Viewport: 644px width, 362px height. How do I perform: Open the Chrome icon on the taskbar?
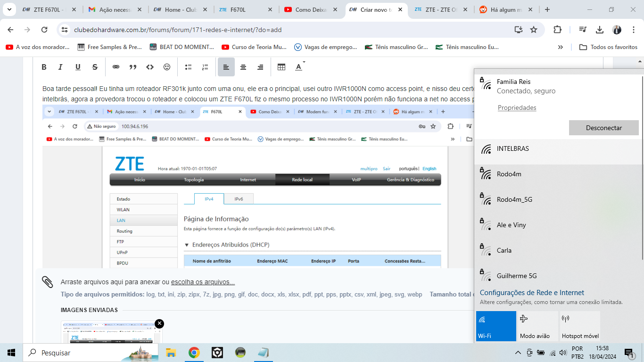[x=194, y=353]
